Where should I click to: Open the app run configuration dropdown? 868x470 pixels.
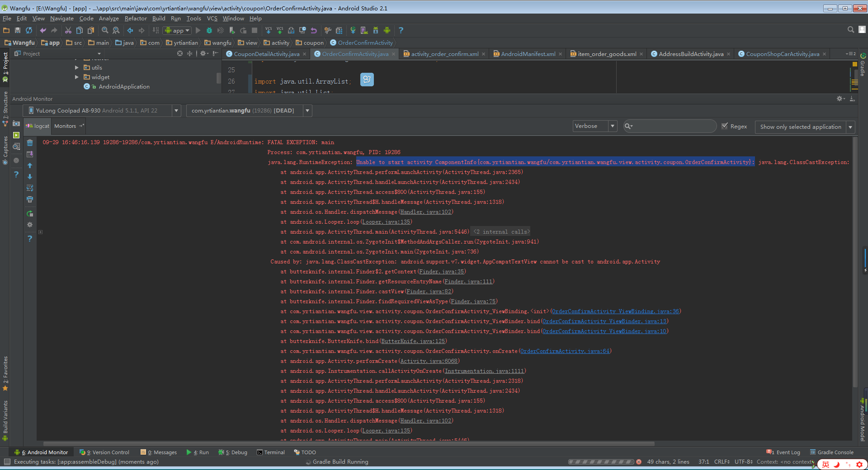177,30
